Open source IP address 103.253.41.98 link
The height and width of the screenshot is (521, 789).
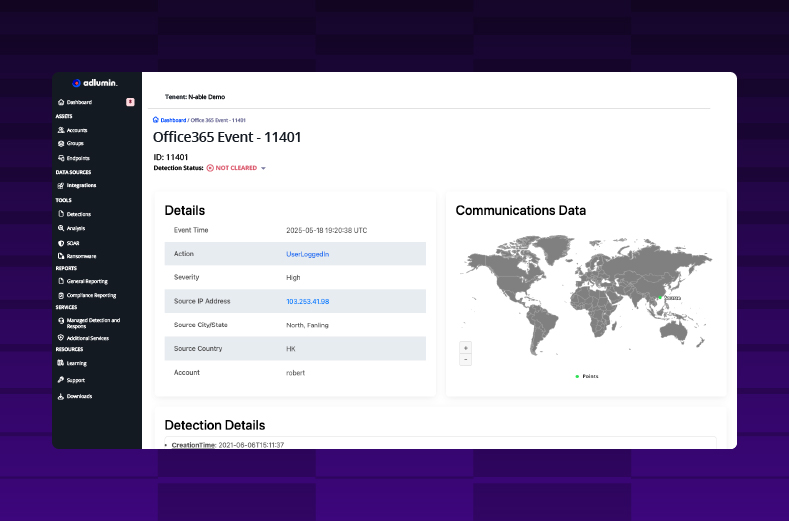(307, 301)
